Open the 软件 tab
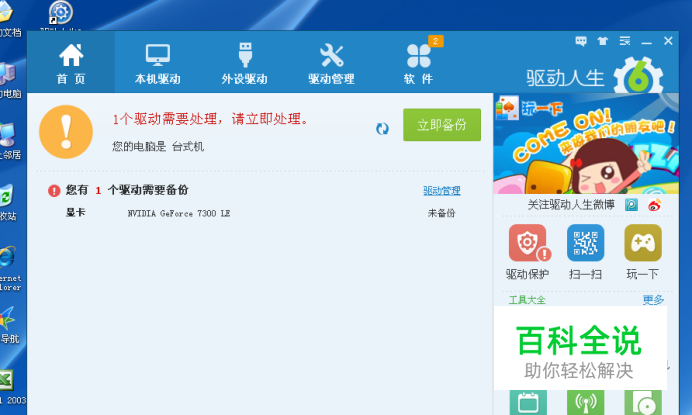Viewport: 692px width, 415px height. tap(418, 63)
